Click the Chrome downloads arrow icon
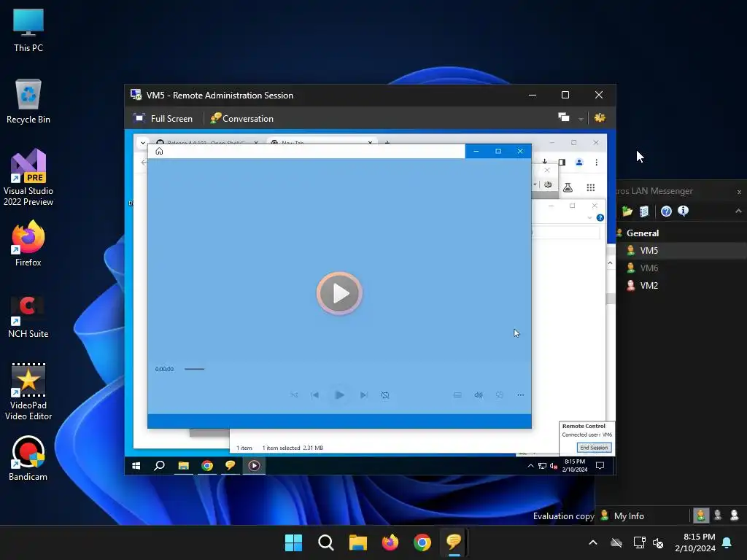 point(544,162)
